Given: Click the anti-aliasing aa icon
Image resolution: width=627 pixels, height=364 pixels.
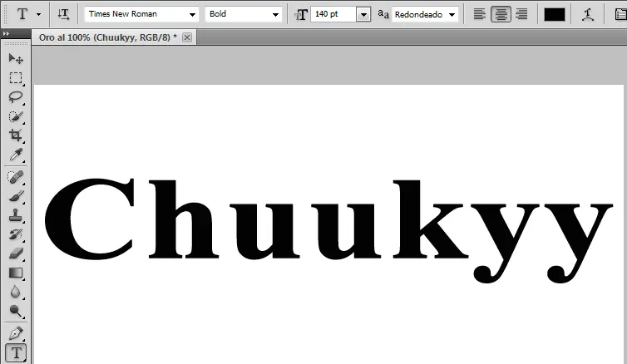Looking at the screenshot, I should (x=383, y=14).
